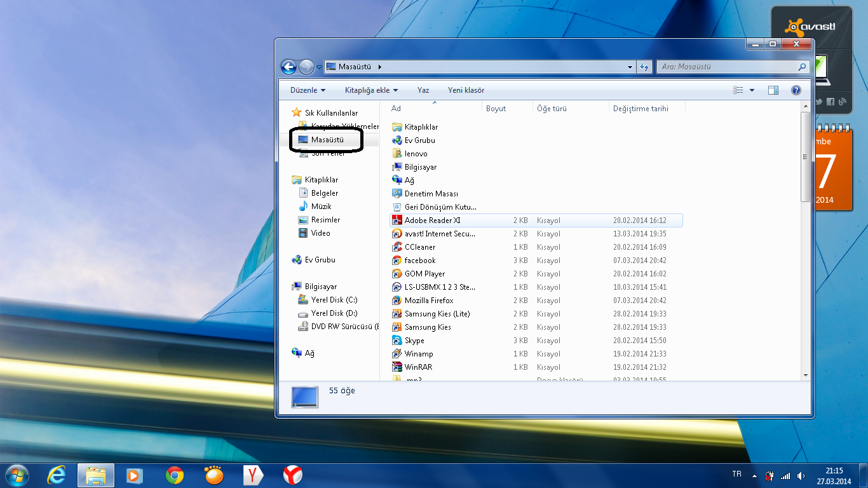The width and height of the screenshot is (868, 488).
Task: Open the Help question mark icon
Action: click(796, 90)
